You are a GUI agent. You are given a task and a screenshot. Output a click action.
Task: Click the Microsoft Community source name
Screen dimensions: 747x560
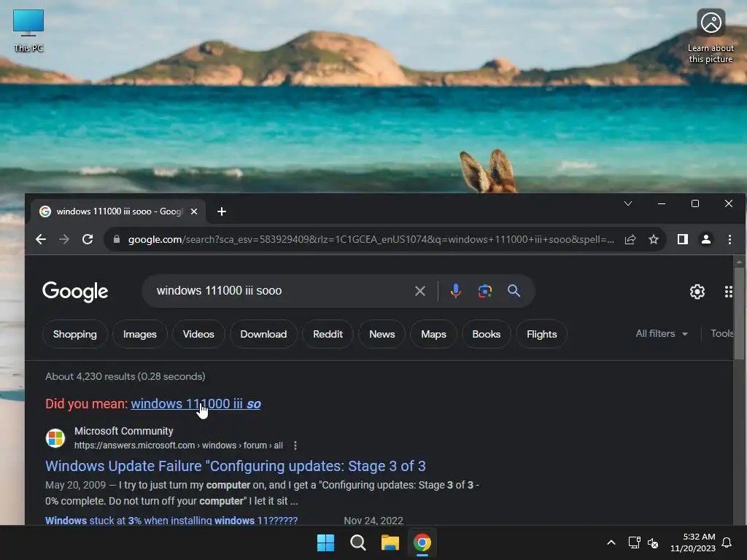tap(124, 431)
